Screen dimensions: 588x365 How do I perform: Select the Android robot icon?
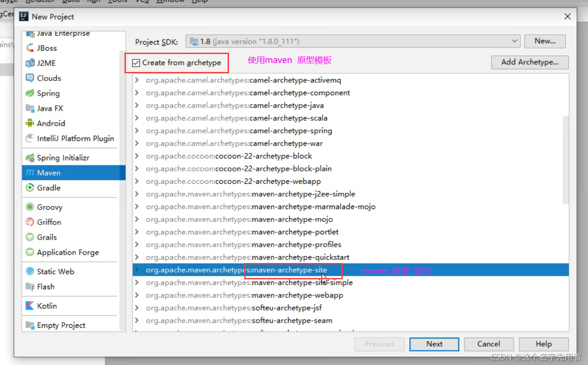click(x=30, y=123)
